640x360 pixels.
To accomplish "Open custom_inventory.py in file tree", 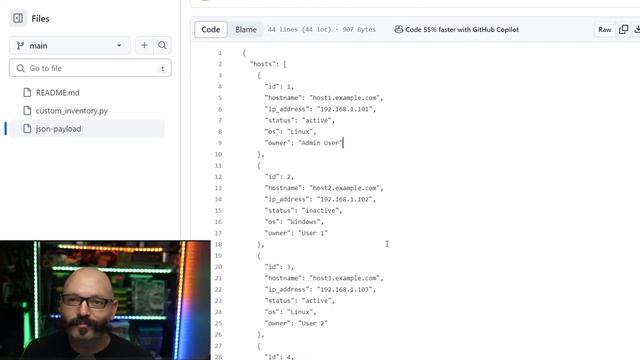I will pos(72,111).
